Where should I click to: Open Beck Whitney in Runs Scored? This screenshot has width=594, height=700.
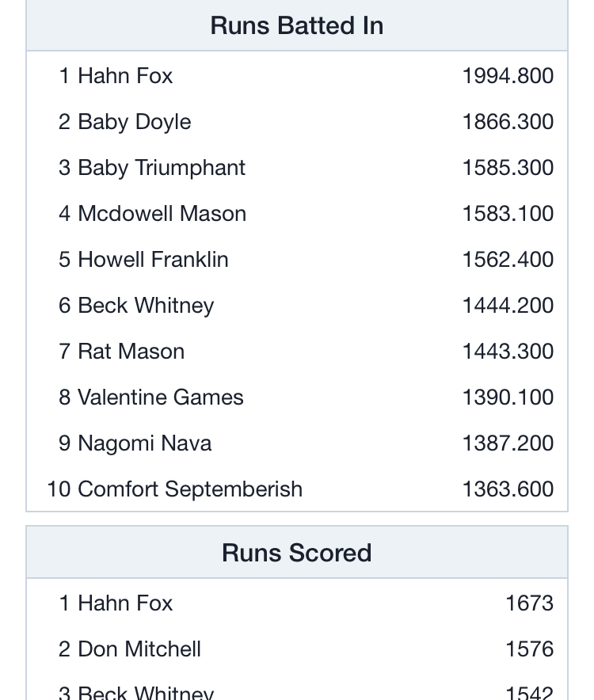point(146,692)
